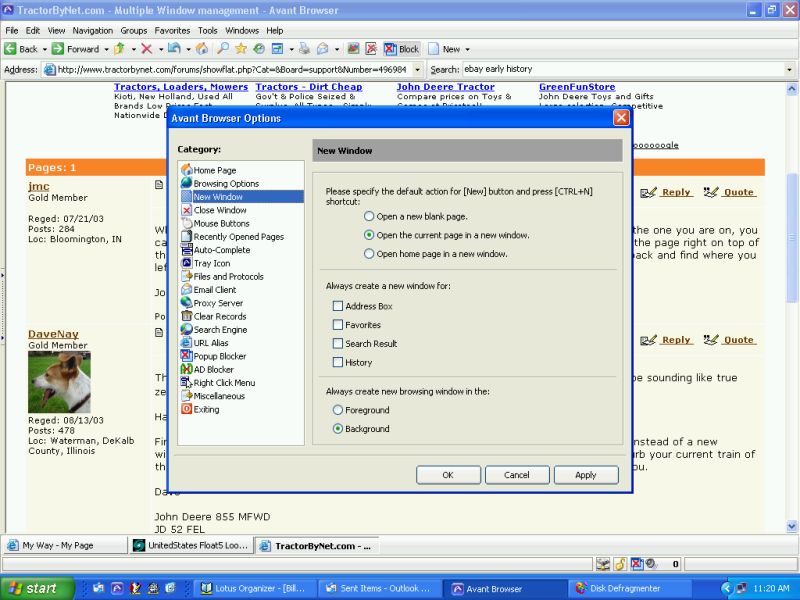Click the New page toolbar icon
Screen dimensions: 800x600
(x=434, y=49)
